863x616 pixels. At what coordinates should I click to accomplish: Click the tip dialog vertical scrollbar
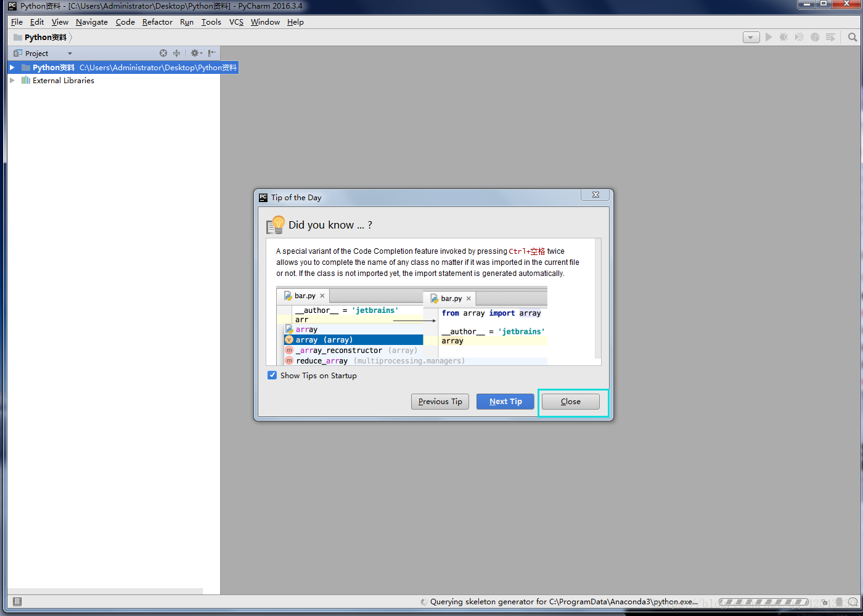597,298
